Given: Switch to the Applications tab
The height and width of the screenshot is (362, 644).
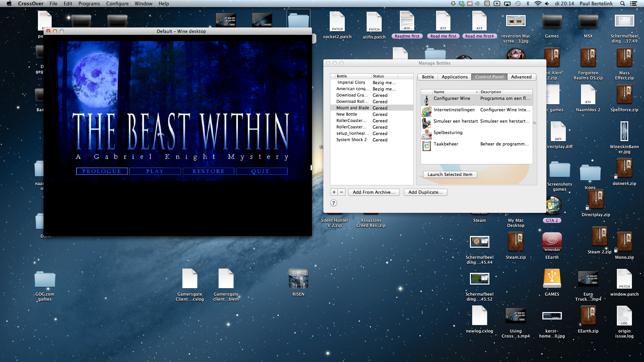Looking at the screenshot, I should point(454,77).
